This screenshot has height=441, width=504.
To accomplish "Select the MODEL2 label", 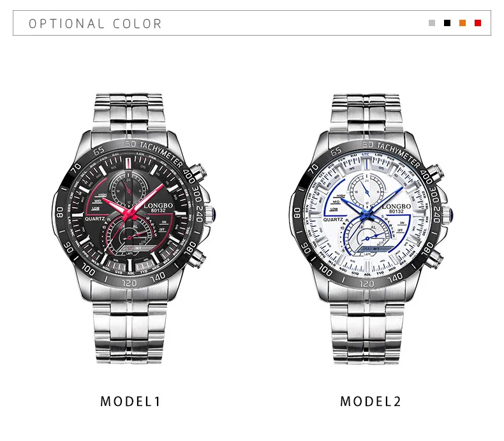I will coord(371,401).
